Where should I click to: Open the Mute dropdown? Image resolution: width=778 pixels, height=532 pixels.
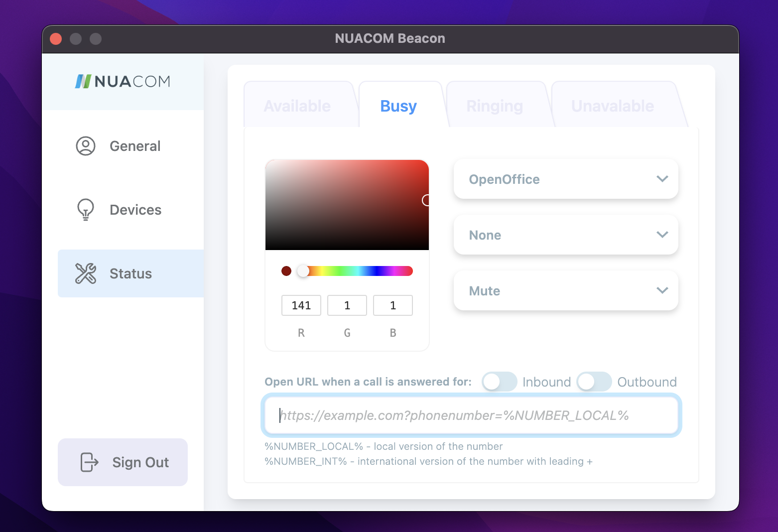click(x=566, y=290)
